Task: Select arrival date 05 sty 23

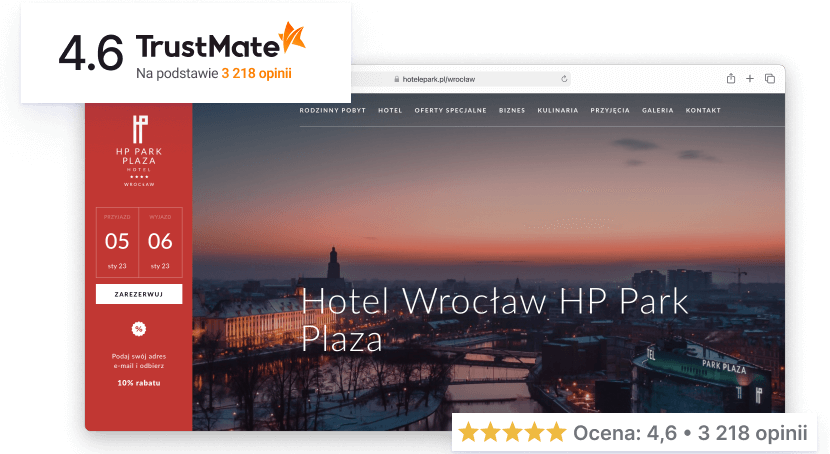Action: 117,242
